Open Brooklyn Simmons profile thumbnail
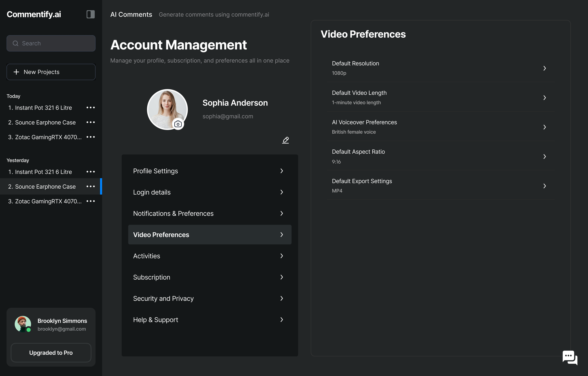 [22, 324]
